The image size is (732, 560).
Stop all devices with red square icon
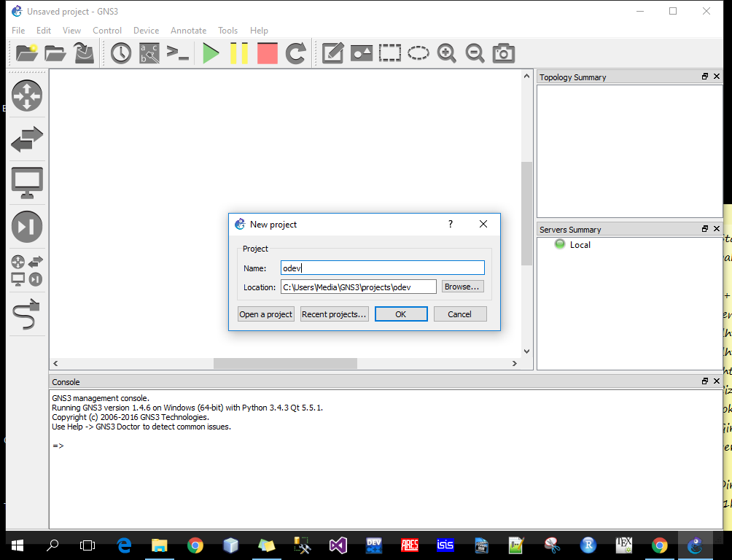268,53
